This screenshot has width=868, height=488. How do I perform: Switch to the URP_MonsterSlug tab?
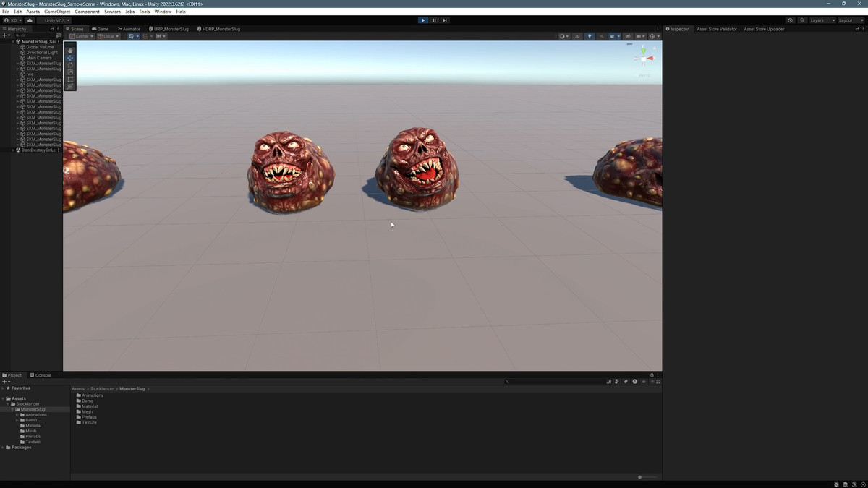[x=169, y=29]
